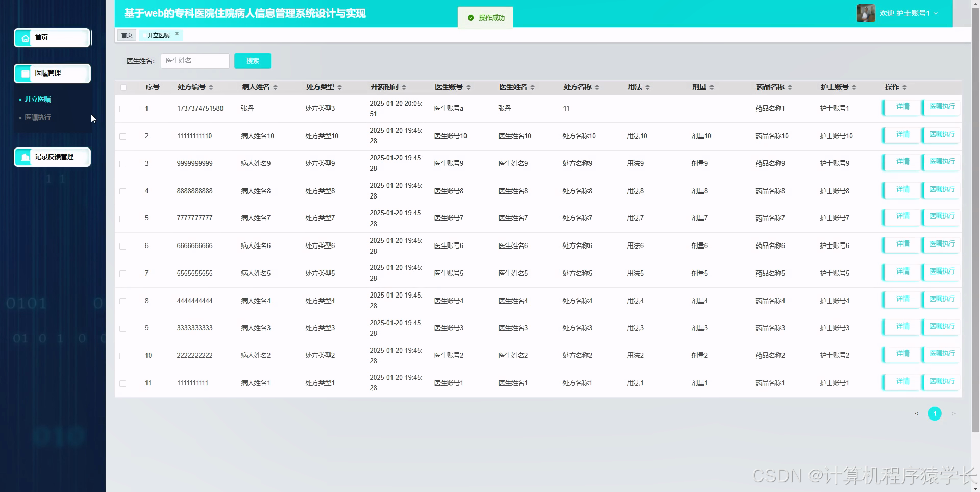This screenshot has height=492, width=980.
Task: Check the checkbox for 病人姓名6 row
Action: [x=122, y=246]
